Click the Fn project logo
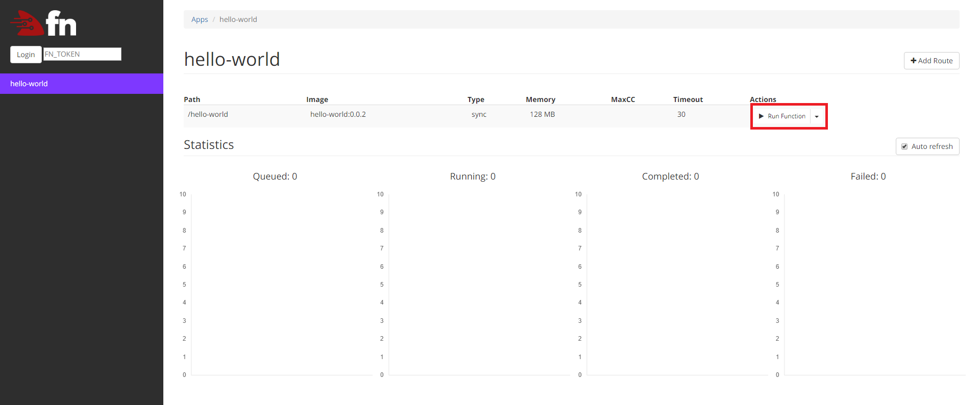 tap(43, 23)
